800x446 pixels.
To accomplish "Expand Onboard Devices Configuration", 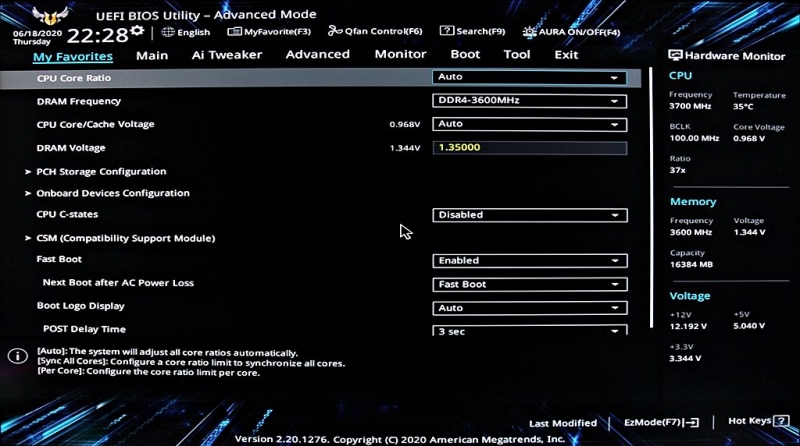I will click(x=113, y=193).
